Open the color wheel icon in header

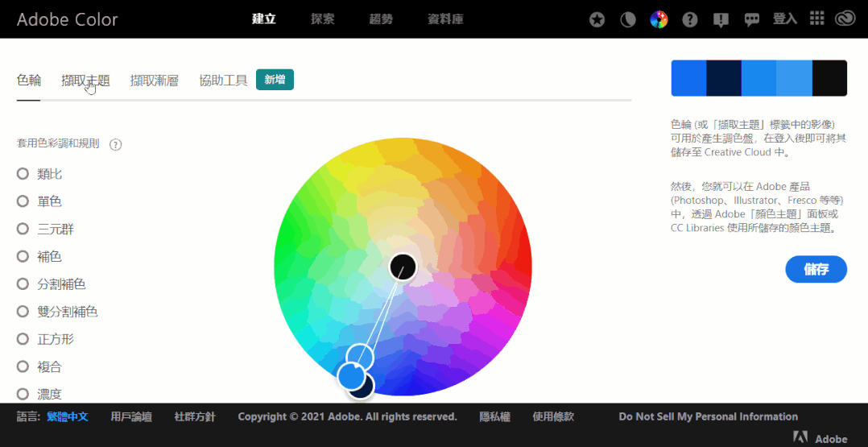pyautogui.click(x=659, y=20)
